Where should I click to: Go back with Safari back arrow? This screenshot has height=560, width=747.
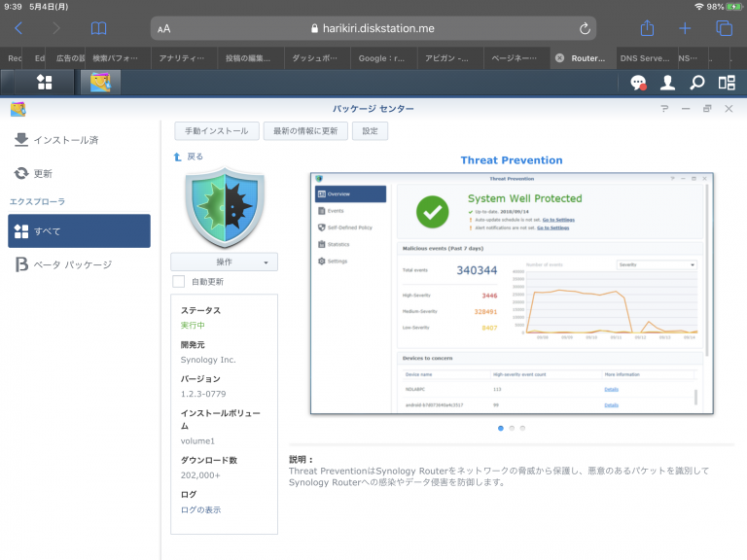(18, 28)
